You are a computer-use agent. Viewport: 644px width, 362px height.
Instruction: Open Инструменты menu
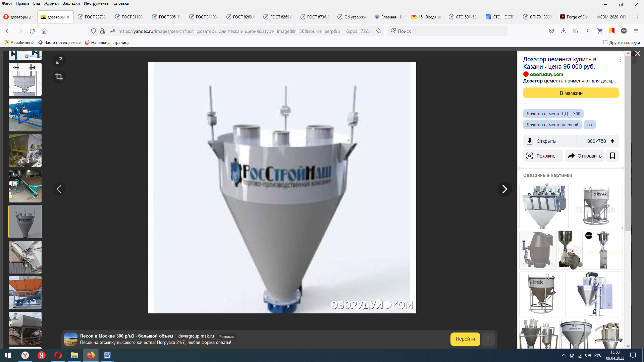coord(97,3)
